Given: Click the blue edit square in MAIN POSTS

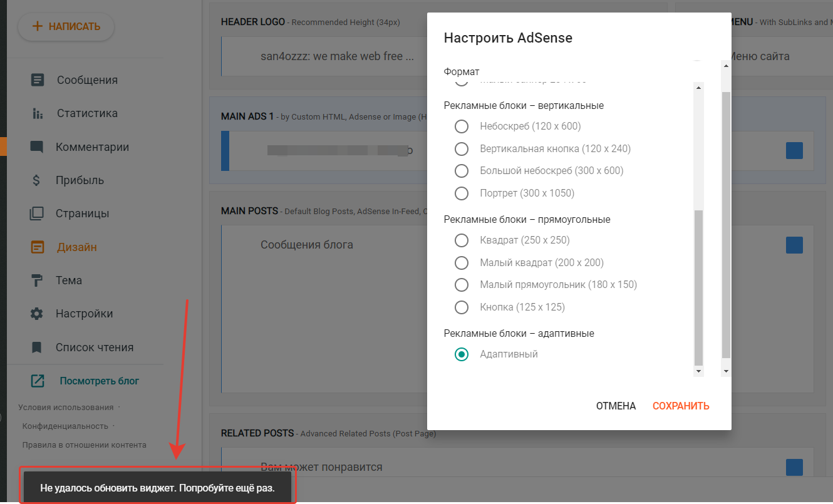Looking at the screenshot, I should click(x=794, y=245).
